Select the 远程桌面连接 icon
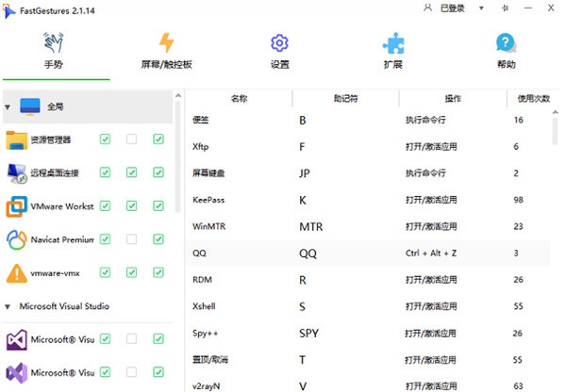Image resolution: width=566 pixels, height=392 pixels. 17,173
